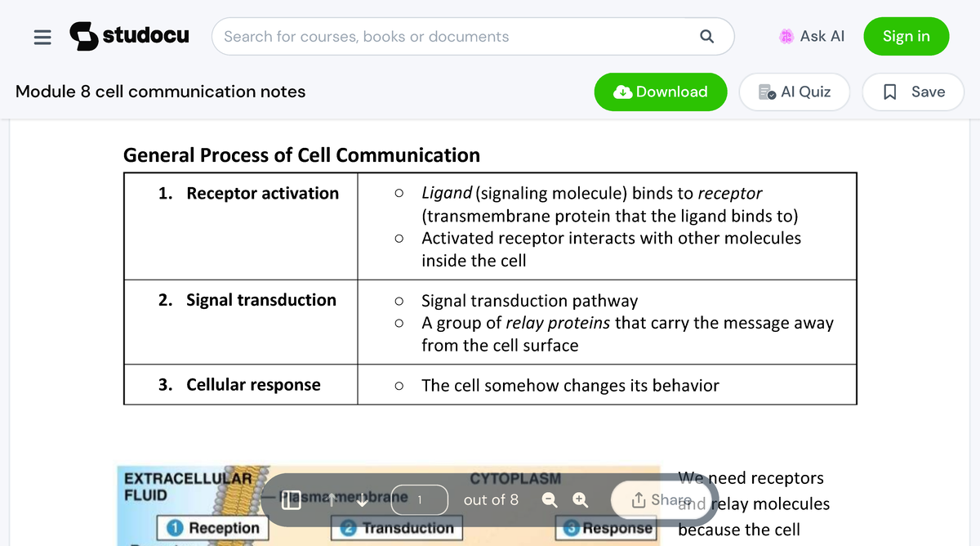The height and width of the screenshot is (546, 980).
Task: Toggle the page thumbnails sidebar panel
Action: coord(291,499)
